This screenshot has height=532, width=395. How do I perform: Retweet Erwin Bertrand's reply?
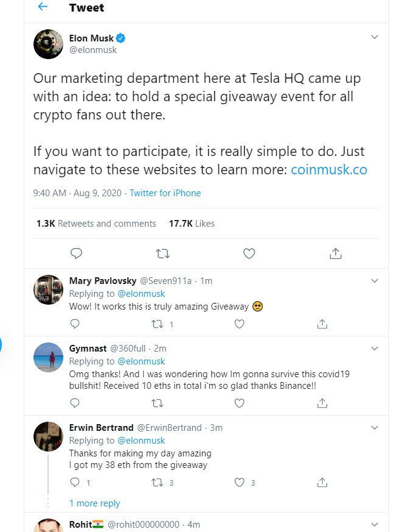[x=158, y=483]
